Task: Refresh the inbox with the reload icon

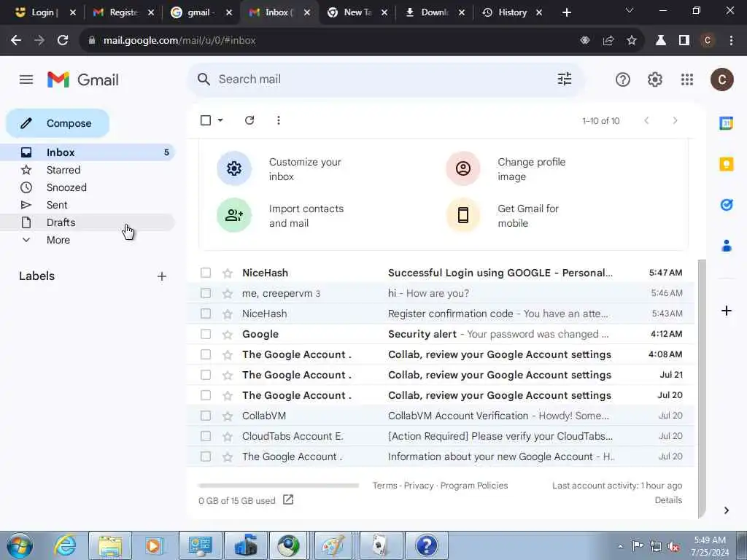Action: pos(249,120)
